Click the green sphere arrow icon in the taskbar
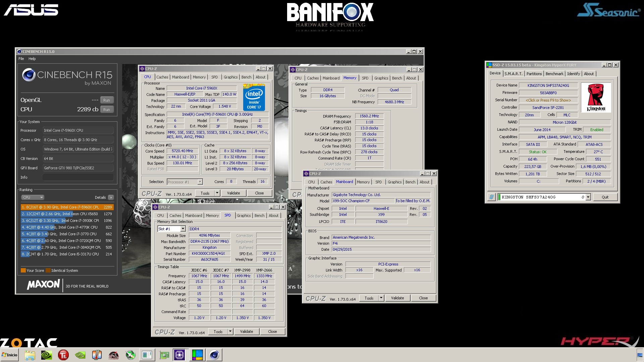The width and height of the screenshot is (644, 362). pyautogui.click(x=130, y=355)
